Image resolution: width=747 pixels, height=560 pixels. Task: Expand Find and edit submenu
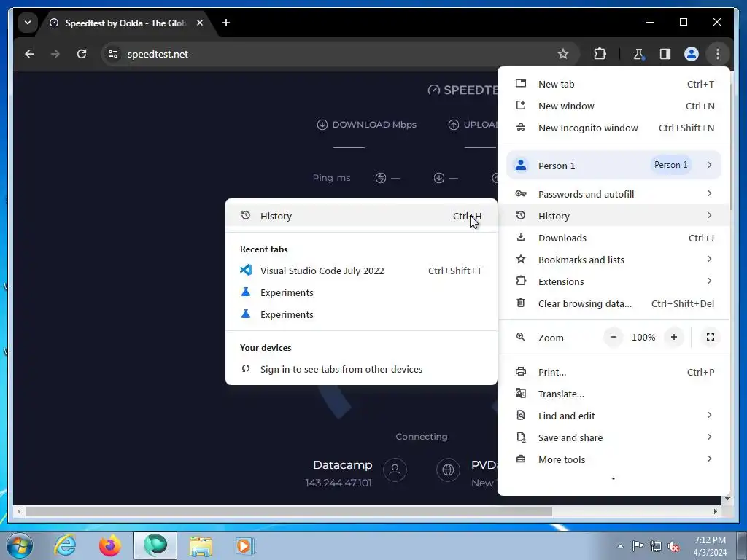pyautogui.click(x=614, y=416)
